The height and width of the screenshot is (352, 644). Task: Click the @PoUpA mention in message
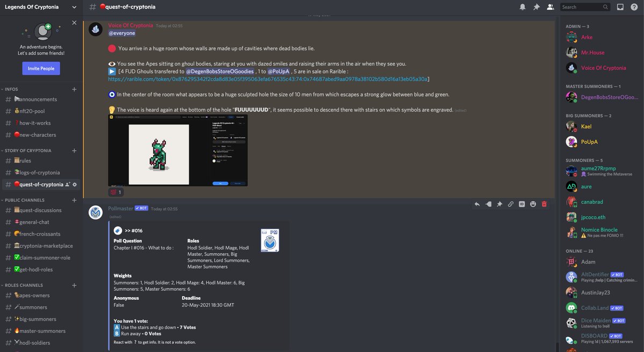279,71
